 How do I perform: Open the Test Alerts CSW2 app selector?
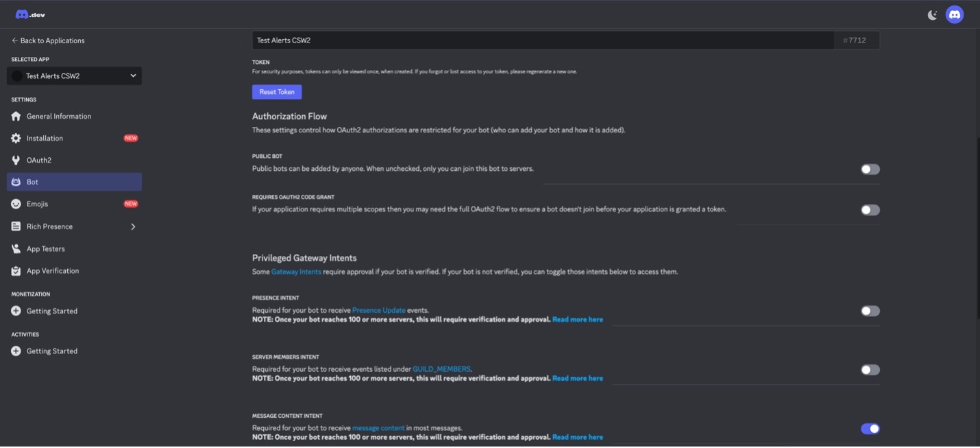point(74,76)
